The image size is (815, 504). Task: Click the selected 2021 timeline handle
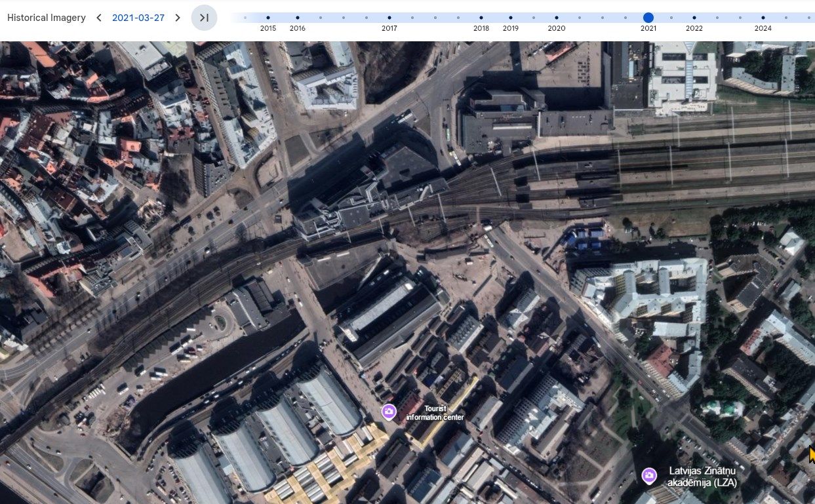(x=648, y=18)
